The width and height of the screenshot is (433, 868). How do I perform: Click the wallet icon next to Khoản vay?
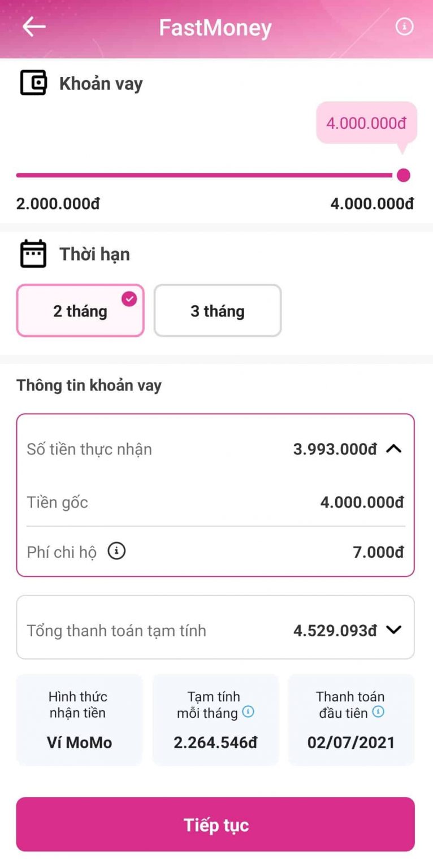coord(33,83)
